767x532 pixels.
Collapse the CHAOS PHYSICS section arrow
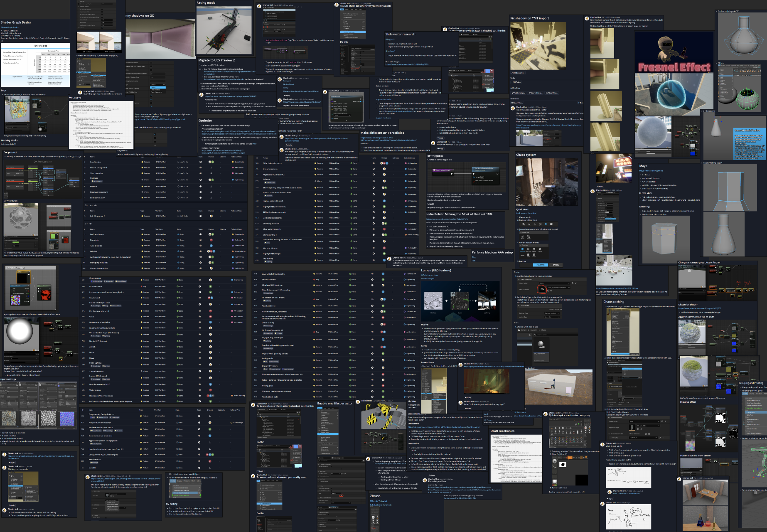point(519,279)
